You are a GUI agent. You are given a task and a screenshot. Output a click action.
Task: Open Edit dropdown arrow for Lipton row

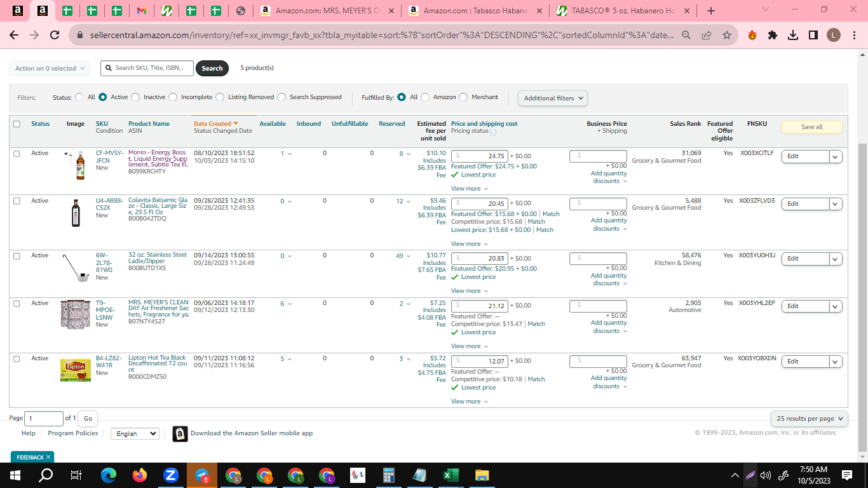[x=836, y=362]
